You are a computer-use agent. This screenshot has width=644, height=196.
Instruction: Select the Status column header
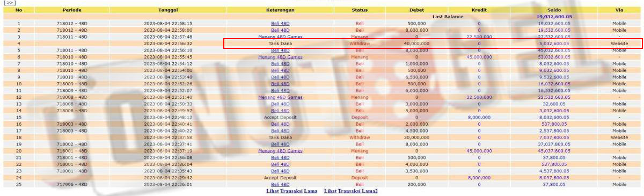(360, 10)
